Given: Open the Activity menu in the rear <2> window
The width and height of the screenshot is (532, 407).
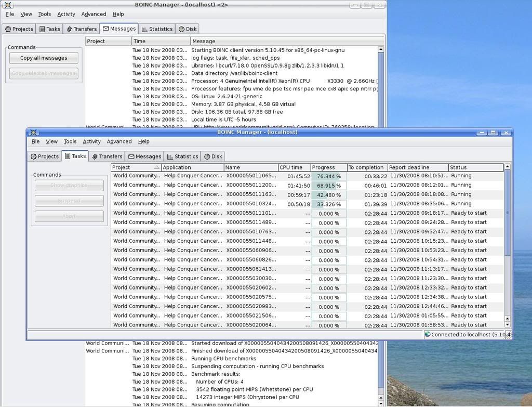Looking at the screenshot, I should [x=66, y=14].
